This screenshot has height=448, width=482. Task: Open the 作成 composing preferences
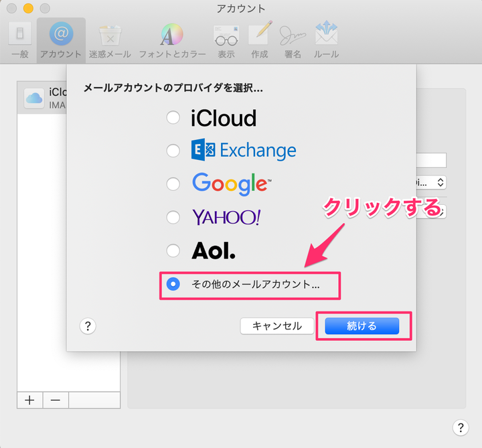(260, 41)
